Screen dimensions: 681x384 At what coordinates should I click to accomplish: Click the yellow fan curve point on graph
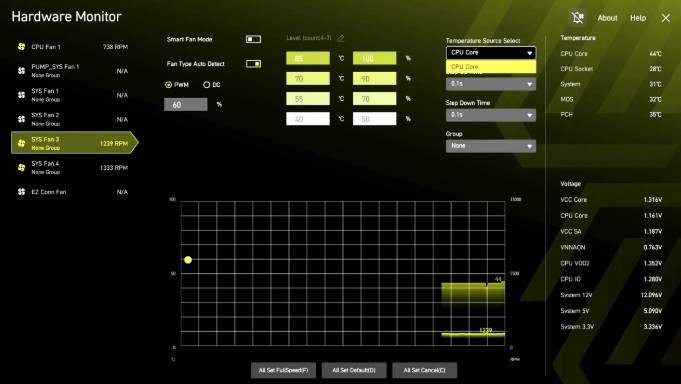pyautogui.click(x=188, y=260)
